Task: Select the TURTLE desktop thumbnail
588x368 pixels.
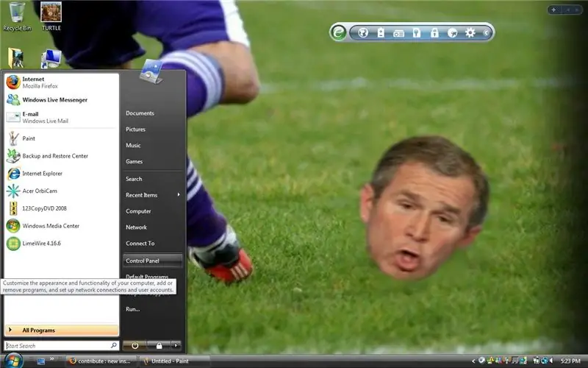Action: coord(51,16)
